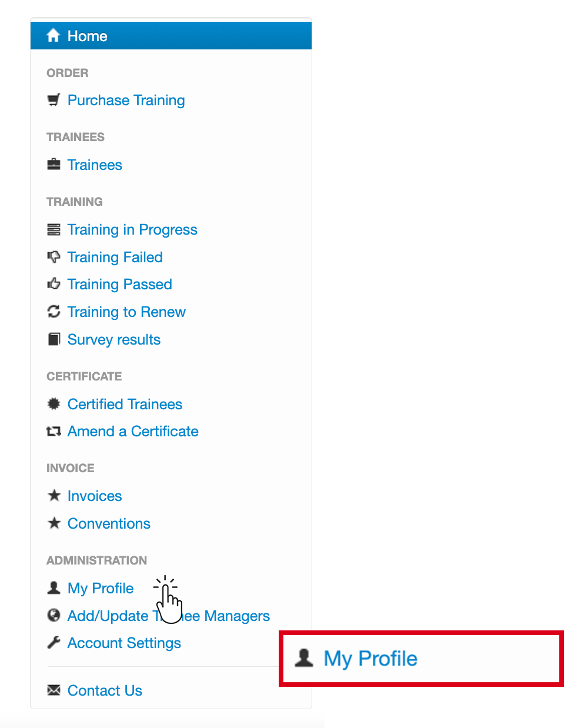
Task: Click the arrows icon beside Amend a Certificate
Action: [x=54, y=431]
